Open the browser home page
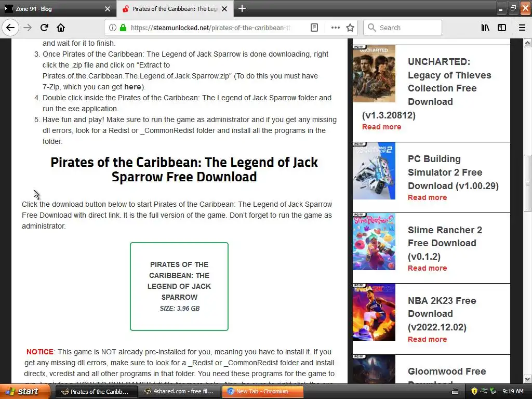Viewport: 532px width, 399px height. pos(61,28)
